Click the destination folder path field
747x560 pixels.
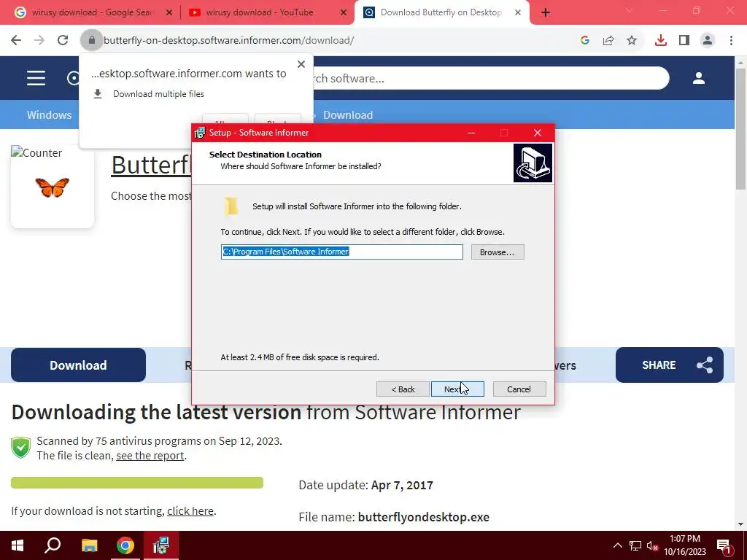(x=341, y=252)
